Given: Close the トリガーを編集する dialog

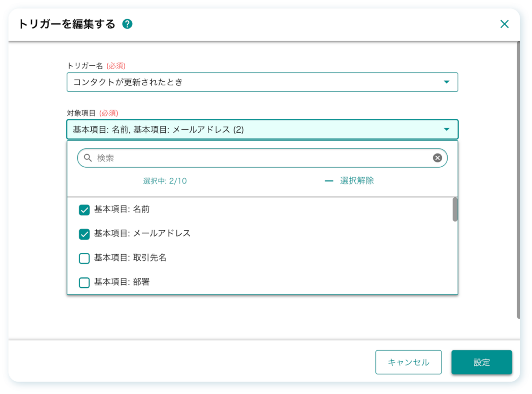Looking at the screenshot, I should click(504, 24).
